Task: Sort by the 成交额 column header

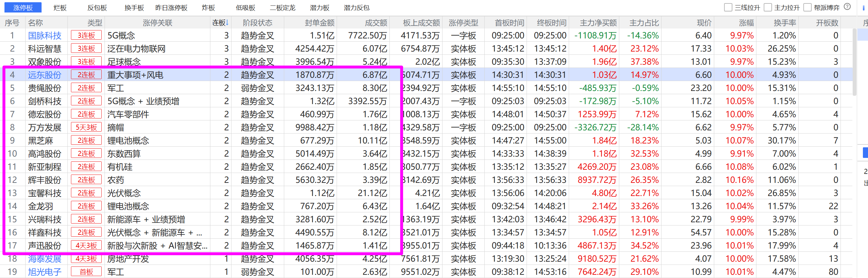Action: (376, 23)
